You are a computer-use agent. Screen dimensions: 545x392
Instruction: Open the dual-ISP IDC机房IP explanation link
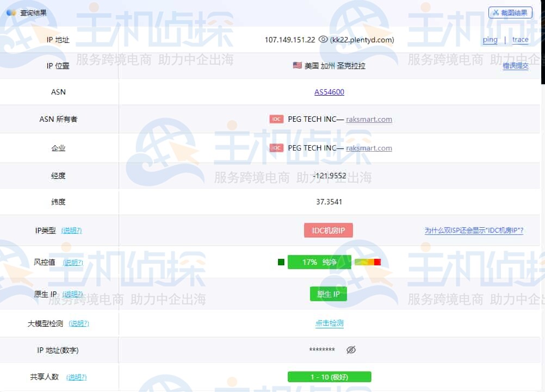click(x=475, y=231)
